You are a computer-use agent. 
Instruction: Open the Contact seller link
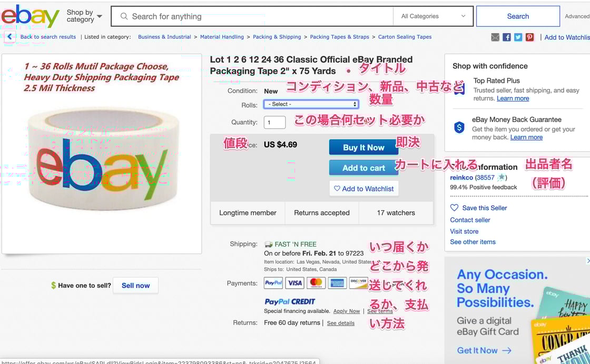470,220
